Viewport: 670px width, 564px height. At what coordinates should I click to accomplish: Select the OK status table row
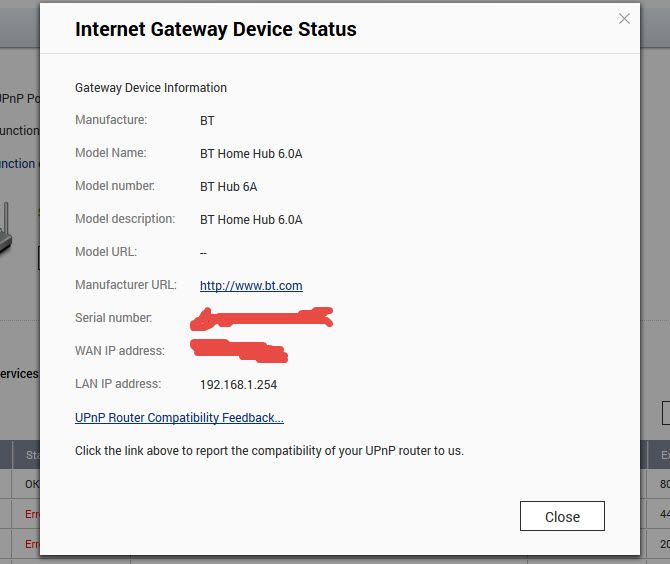(32, 485)
